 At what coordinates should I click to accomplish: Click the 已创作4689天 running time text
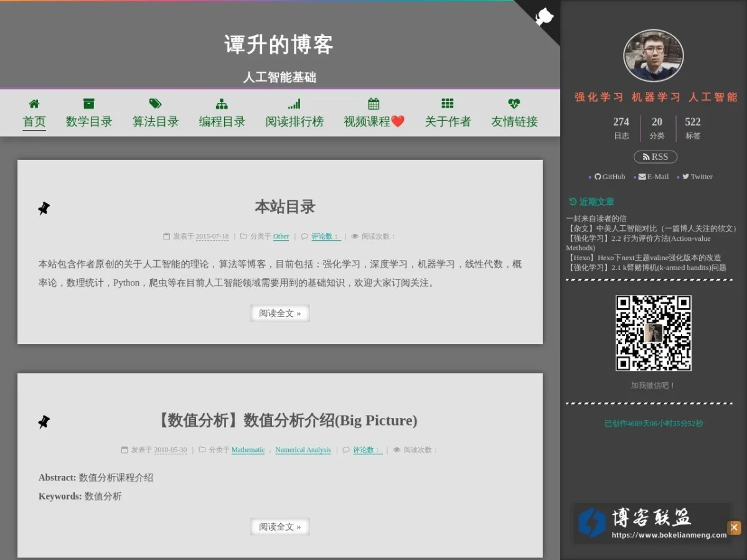pyautogui.click(x=654, y=423)
